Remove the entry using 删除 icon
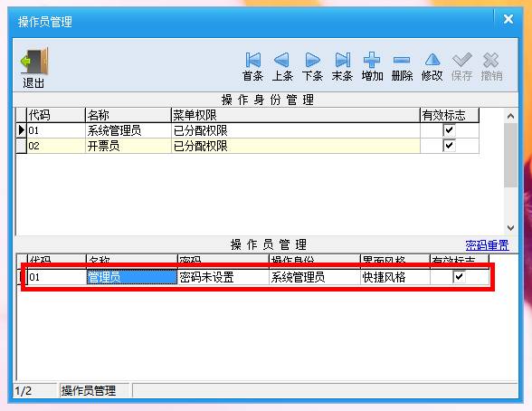Screen dimensions: 532x411 pos(402,60)
